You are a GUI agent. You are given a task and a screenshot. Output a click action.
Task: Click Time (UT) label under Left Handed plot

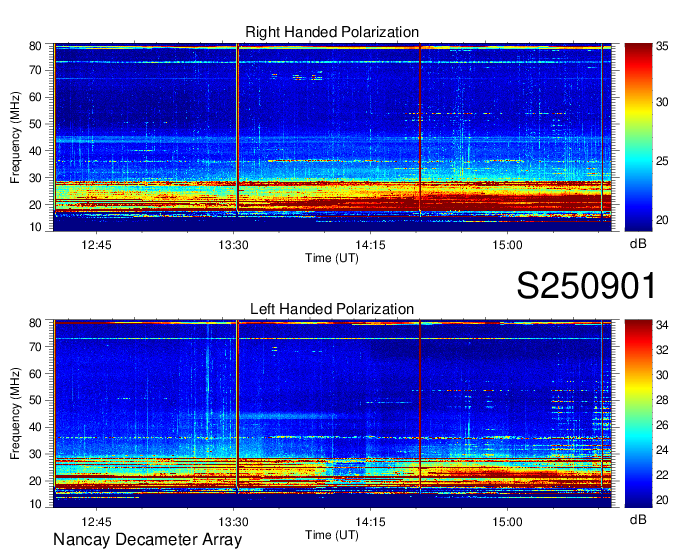pyautogui.click(x=332, y=535)
